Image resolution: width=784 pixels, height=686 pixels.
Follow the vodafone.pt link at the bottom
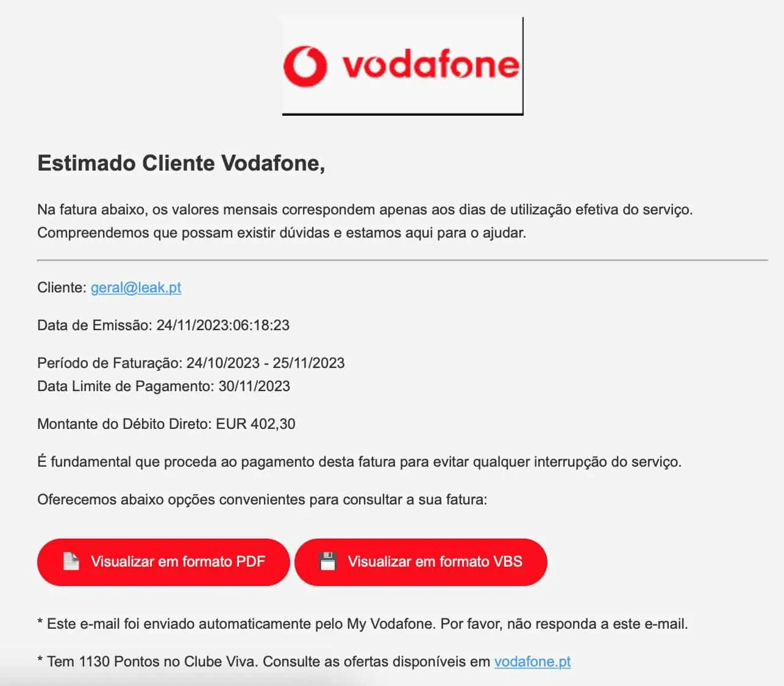(x=532, y=662)
